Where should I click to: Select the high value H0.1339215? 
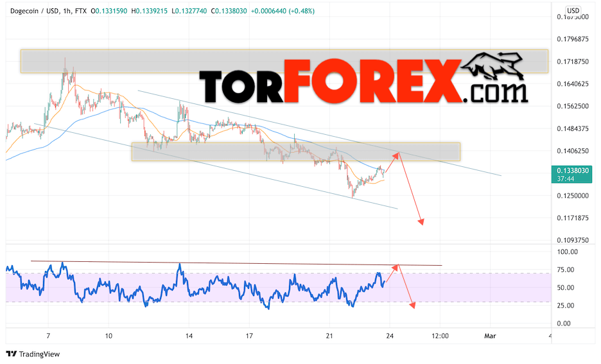[149, 11]
